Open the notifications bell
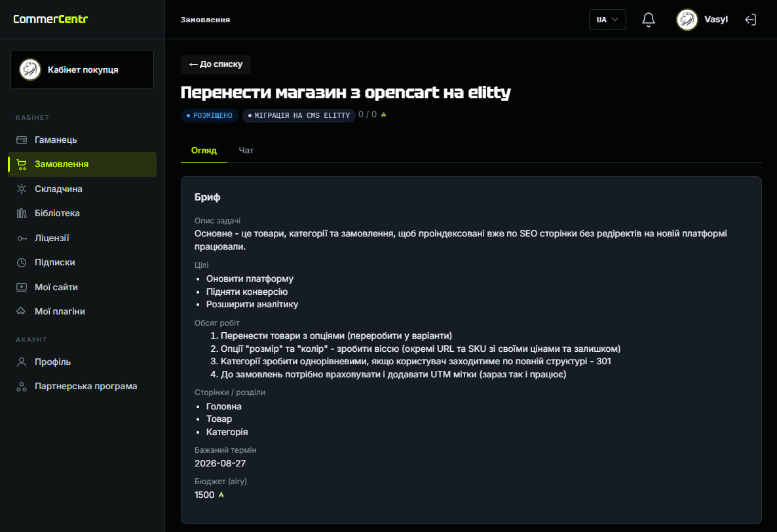Screen dimensions: 777x532 click(648, 19)
